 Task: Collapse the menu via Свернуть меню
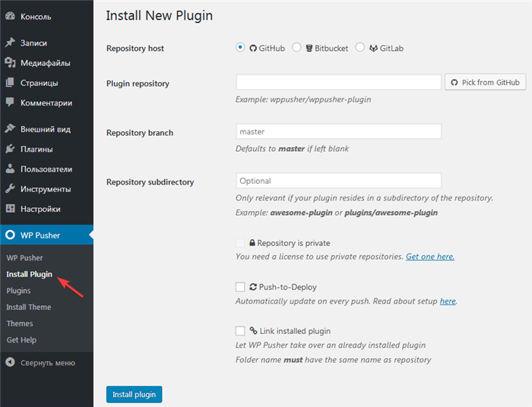[x=47, y=363]
